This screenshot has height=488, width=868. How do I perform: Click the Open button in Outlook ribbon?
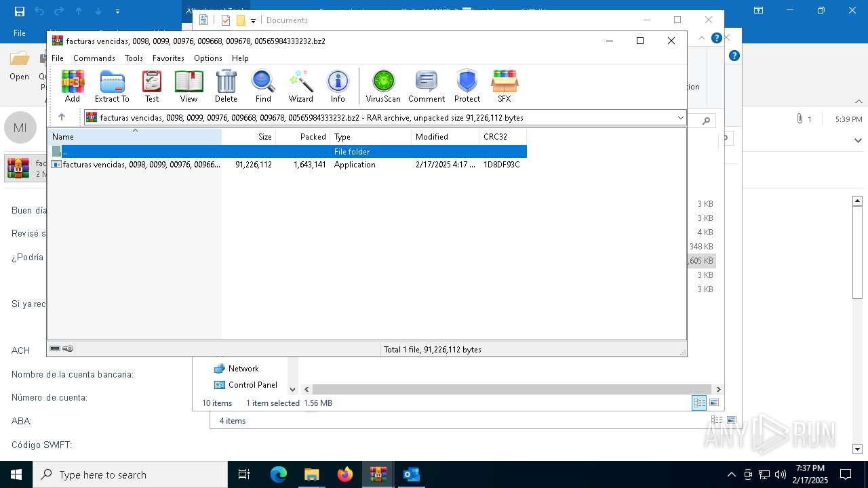pos(19,66)
